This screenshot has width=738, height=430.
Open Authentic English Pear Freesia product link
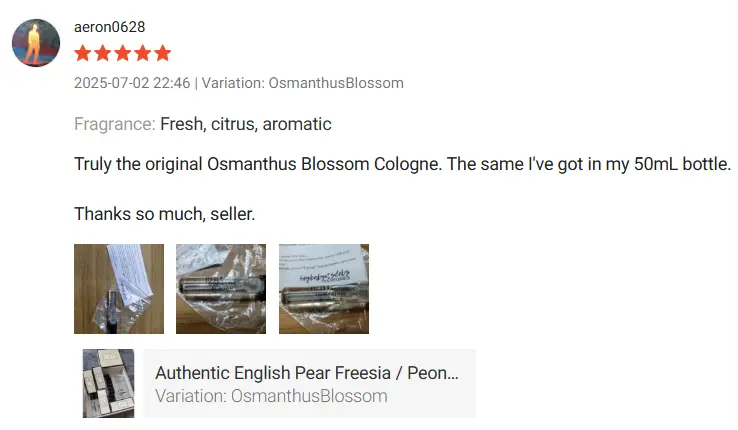click(307, 373)
